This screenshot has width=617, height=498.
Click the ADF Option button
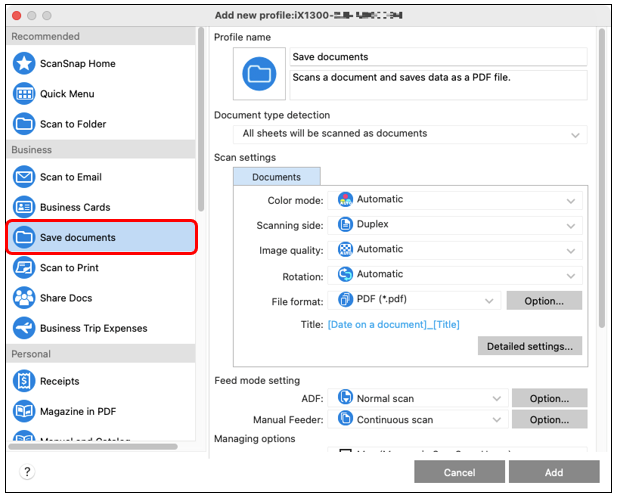tap(549, 398)
